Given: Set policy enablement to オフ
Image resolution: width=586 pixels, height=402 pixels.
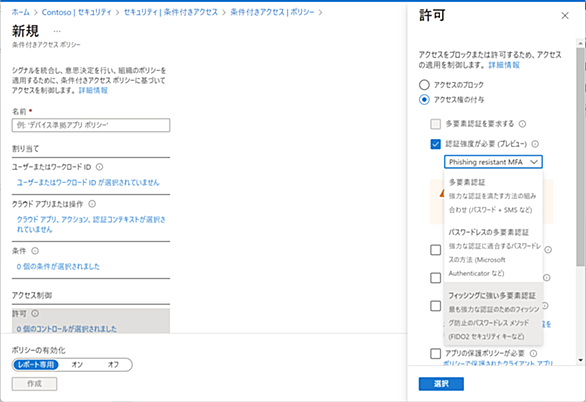Looking at the screenshot, I should pyautogui.click(x=113, y=365).
